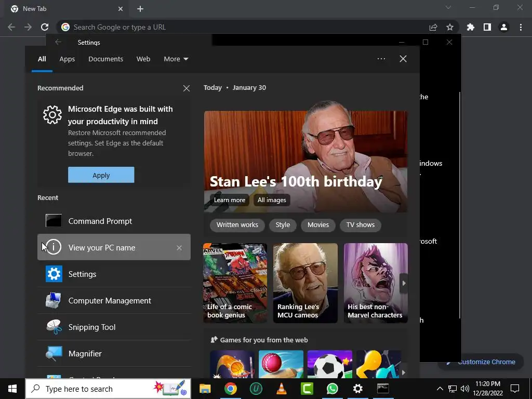This screenshot has height=399, width=532.
Task: Switch to Web search tab
Action: 143,59
